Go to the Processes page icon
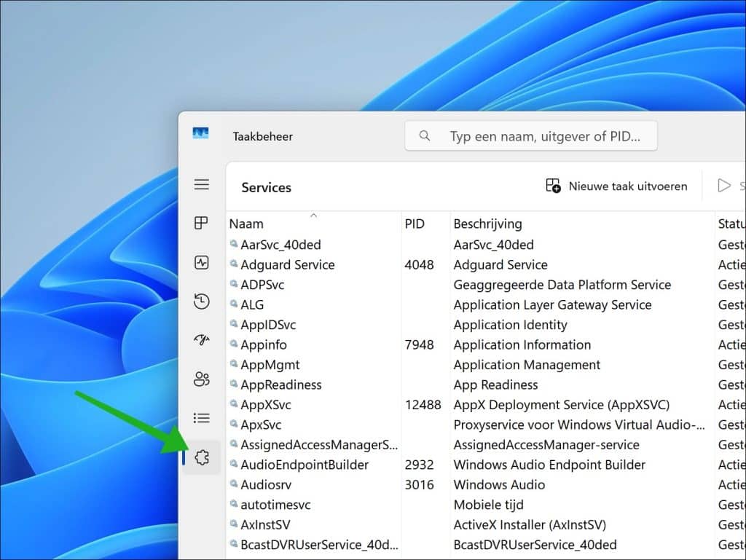Viewport: 746px width, 560px height. [x=202, y=224]
